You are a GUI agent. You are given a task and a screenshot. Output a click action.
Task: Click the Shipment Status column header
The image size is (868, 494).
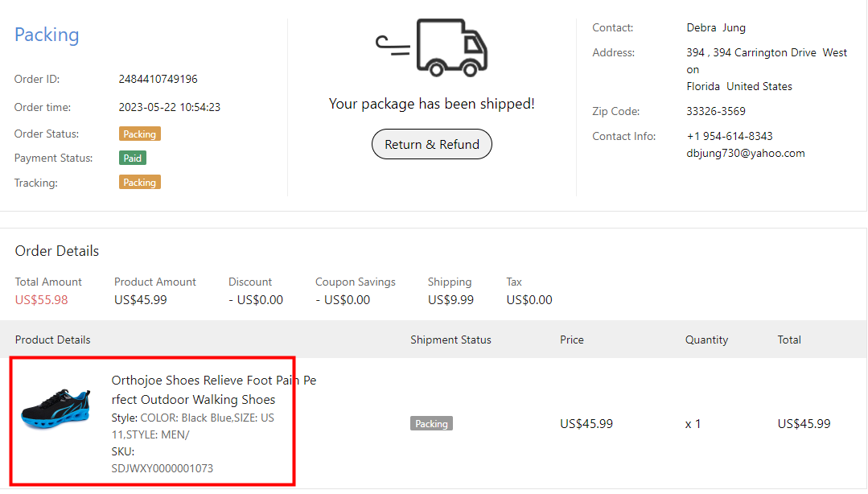(x=450, y=340)
